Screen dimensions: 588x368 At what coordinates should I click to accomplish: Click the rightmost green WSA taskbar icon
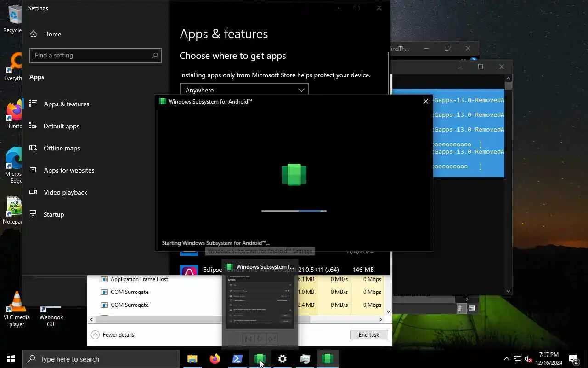pyautogui.click(x=327, y=359)
